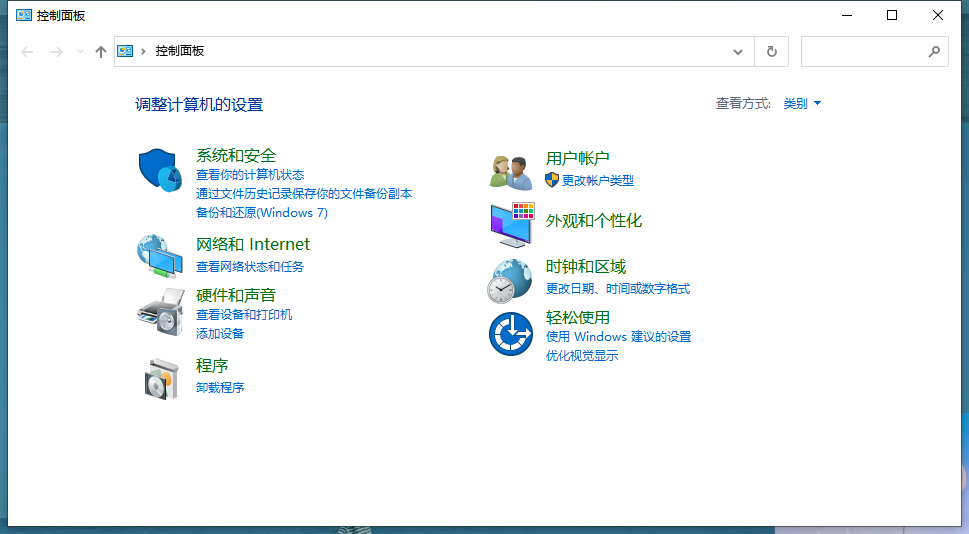
Task: Open the 网络和 Internet heading
Action: click(x=253, y=244)
